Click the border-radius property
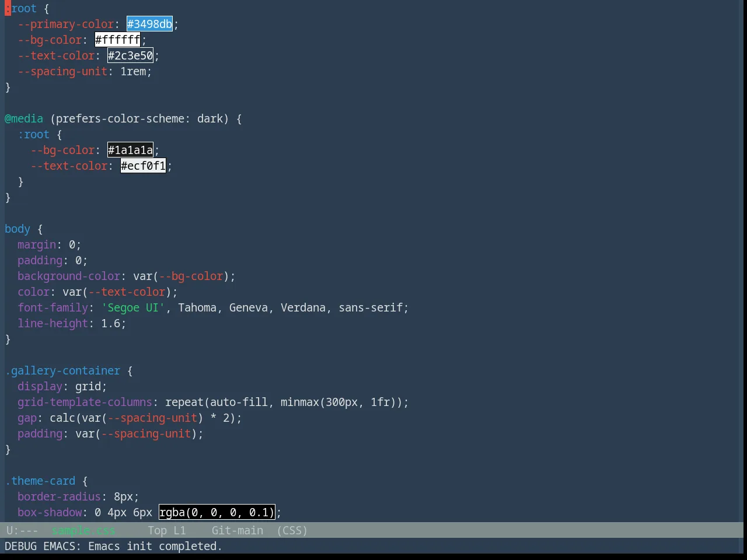 click(x=60, y=496)
